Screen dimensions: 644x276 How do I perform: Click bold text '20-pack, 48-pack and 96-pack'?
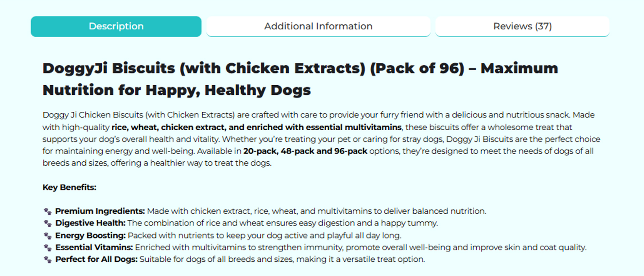pos(305,151)
